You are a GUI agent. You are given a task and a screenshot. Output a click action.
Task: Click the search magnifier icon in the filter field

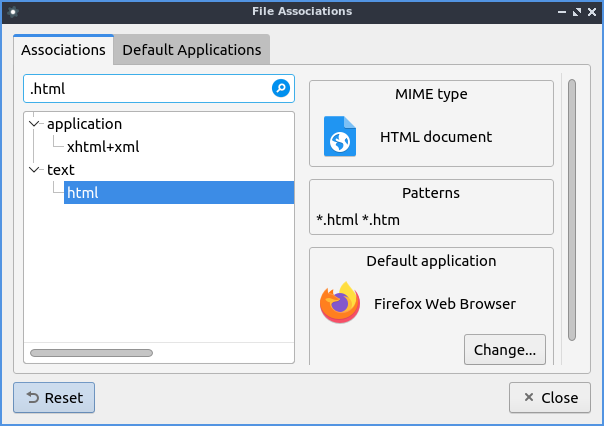click(281, 89)
